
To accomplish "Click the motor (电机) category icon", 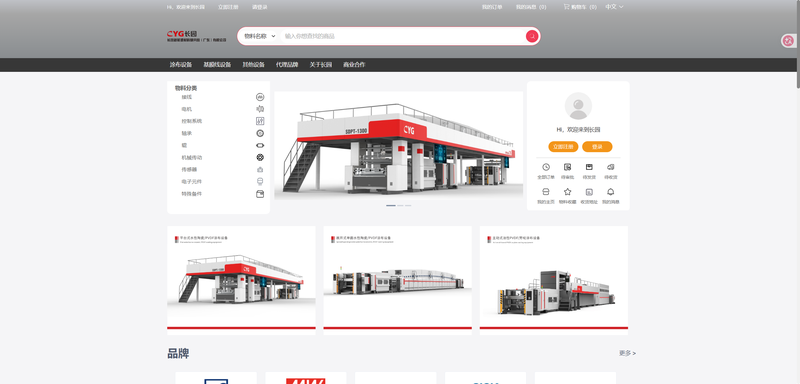I will tap(260, 109).
